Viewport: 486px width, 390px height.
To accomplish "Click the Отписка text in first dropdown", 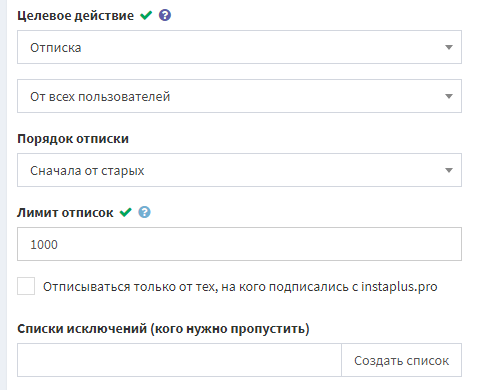I will tap(56, 48).
